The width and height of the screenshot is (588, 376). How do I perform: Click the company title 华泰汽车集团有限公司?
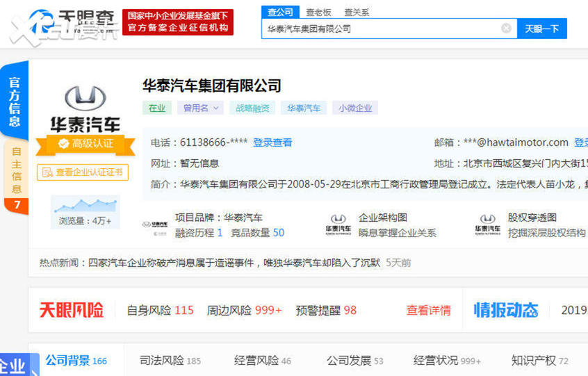pos(212,86)
